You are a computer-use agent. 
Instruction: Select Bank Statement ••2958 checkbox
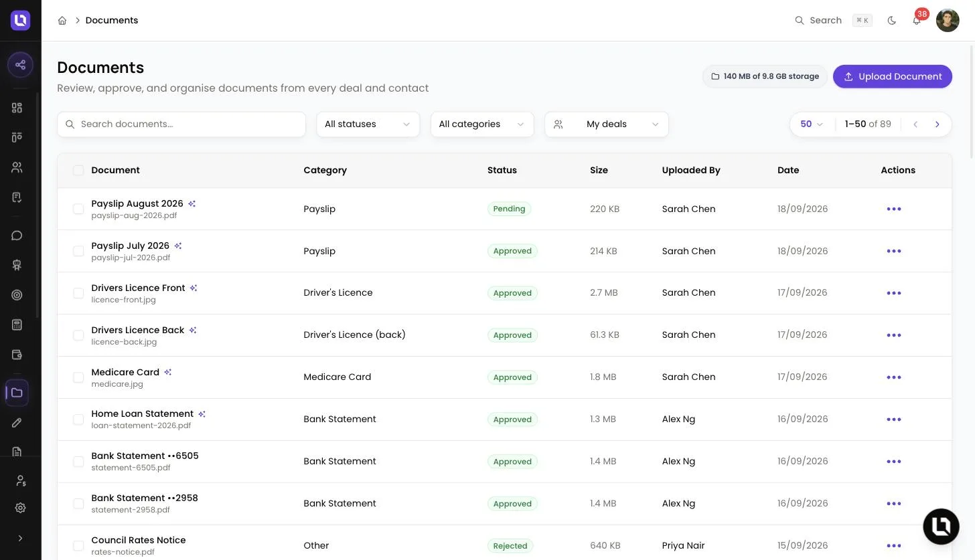[78, 504]
